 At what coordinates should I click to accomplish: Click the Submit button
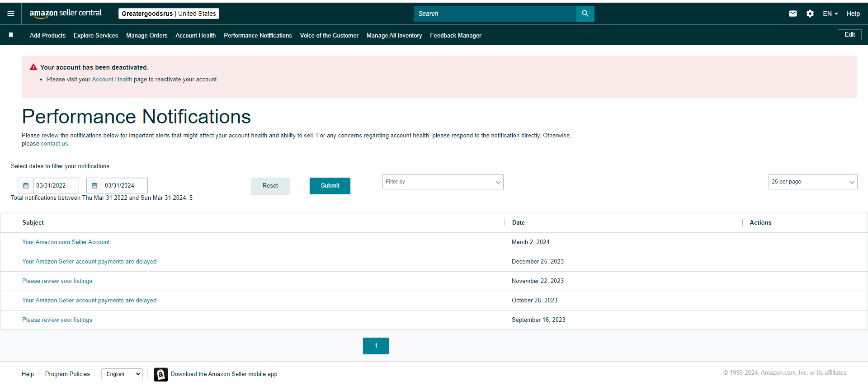(x=330, y=186)
